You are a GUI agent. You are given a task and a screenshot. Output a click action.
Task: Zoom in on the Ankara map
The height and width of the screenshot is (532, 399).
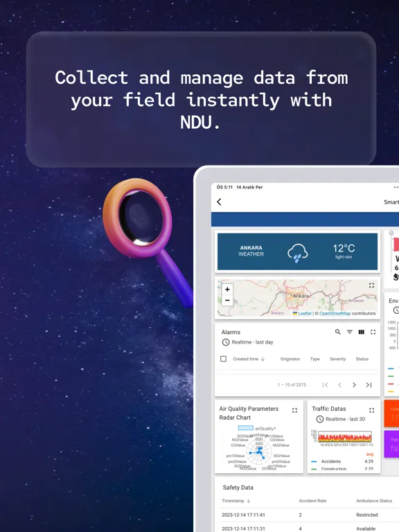click(x=227, y=289)
